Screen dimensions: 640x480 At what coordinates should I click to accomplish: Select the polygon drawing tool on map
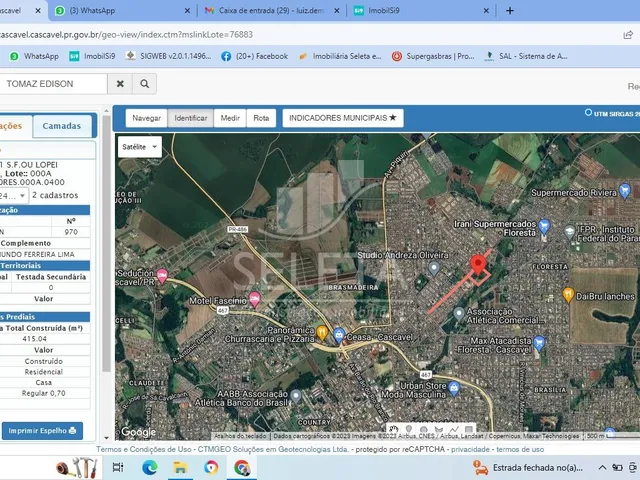tap(439, 429)
